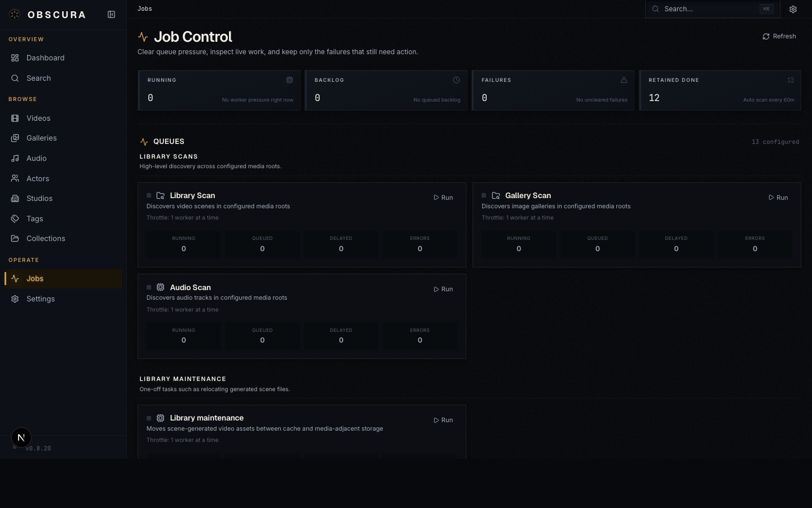Click 'Auto scan every 60m' text
This screenshot has width=812, height=508.
(769, 100)
